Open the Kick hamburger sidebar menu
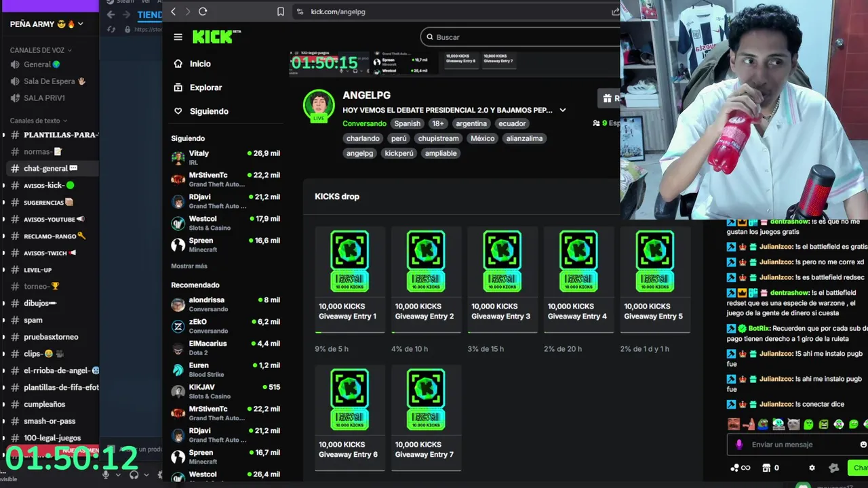Viewport: 868px width, 488px height. (x=178, y=37)
